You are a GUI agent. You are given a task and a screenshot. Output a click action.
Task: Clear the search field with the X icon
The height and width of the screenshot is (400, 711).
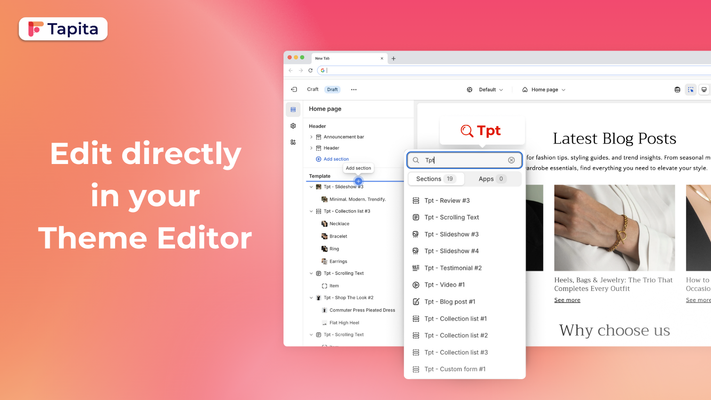pyautogui.click(x=511, y=160)
